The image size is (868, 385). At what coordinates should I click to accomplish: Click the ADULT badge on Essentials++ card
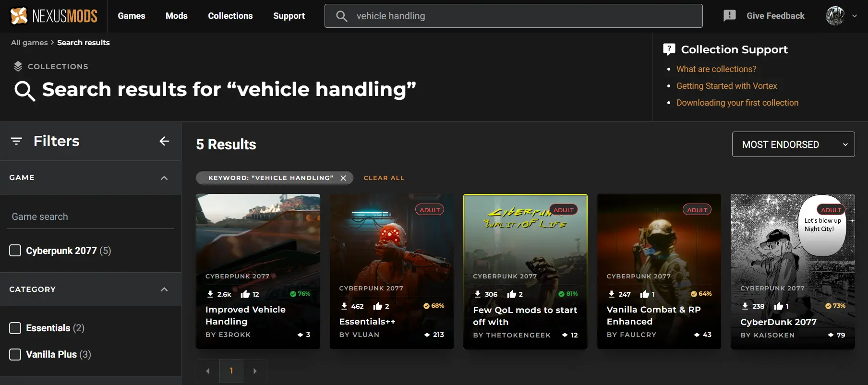(x=430, y=210)
